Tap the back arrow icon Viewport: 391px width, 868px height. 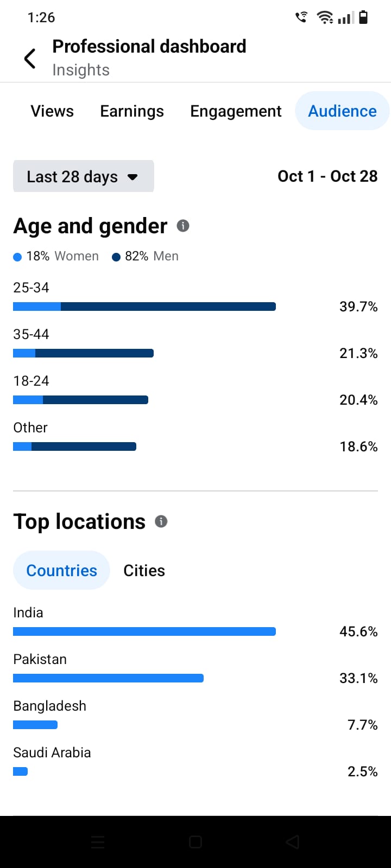point(30,58)
